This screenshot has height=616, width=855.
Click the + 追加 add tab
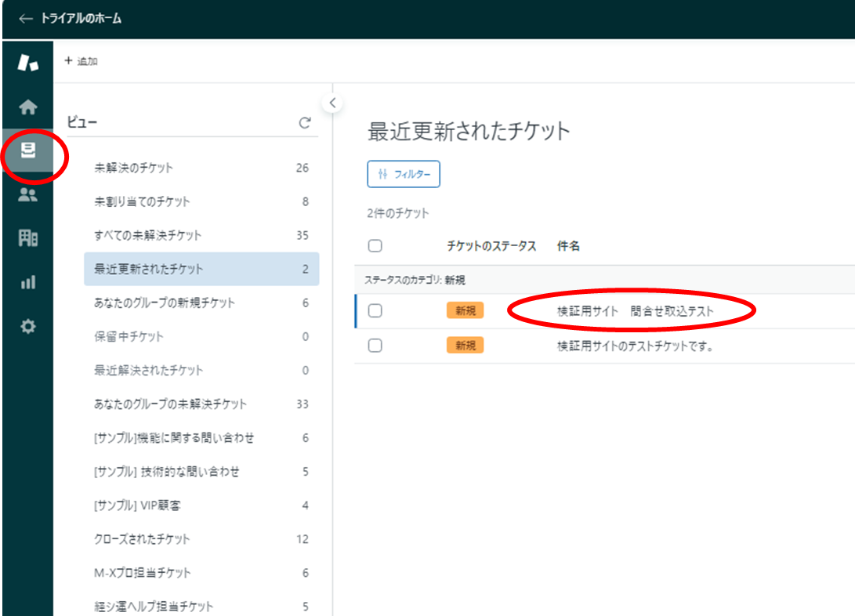pyautogui.click(x=81, y=61)
